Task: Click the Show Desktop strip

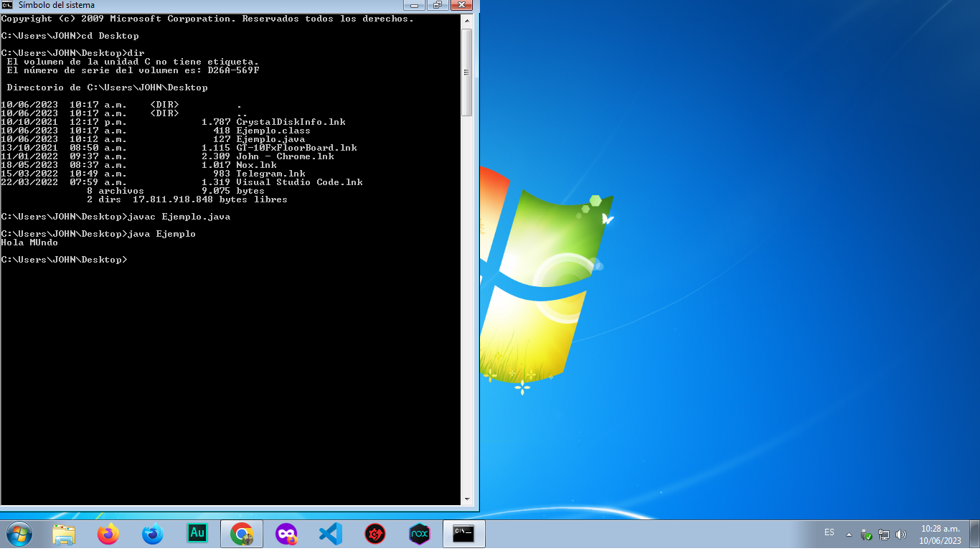Action: (975, 534)
